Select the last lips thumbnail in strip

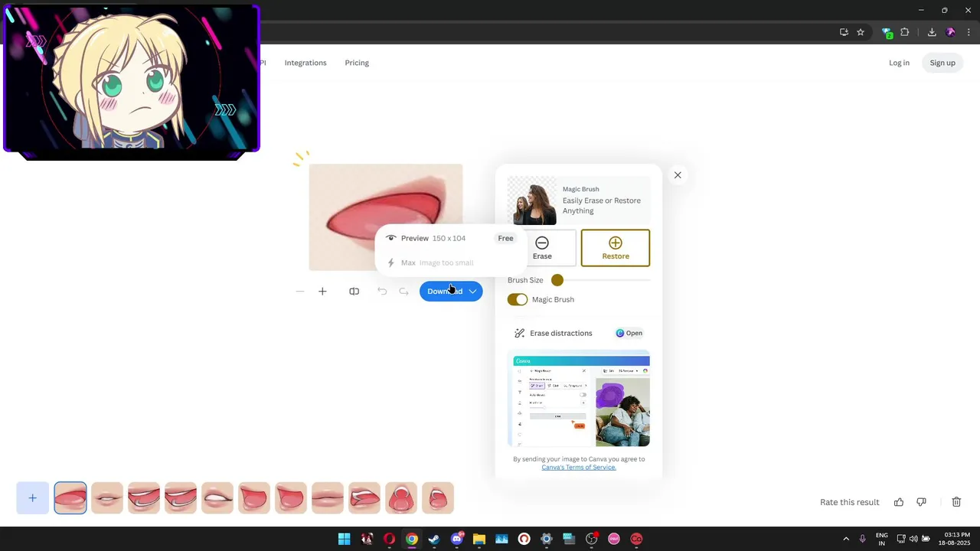[438, 498]
